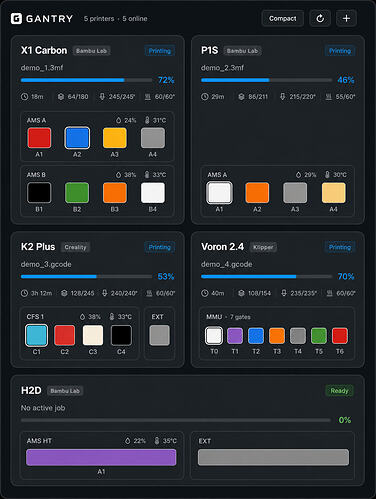Click Voron 2.4 progress bar
376x499 pixels.
(267, 276)
